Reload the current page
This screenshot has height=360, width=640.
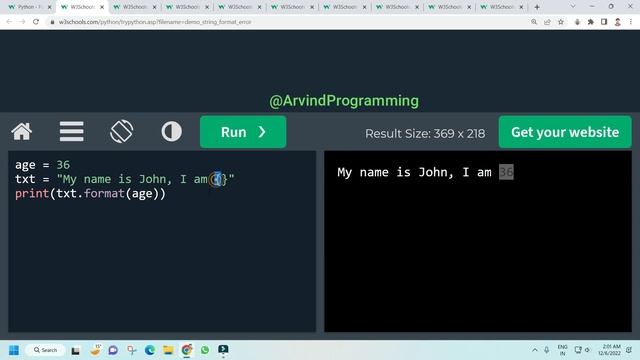[x=36, y=22]
